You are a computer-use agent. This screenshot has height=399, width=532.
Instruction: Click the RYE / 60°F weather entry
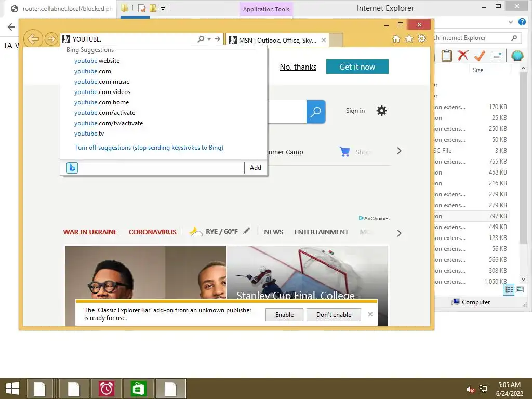213,231
